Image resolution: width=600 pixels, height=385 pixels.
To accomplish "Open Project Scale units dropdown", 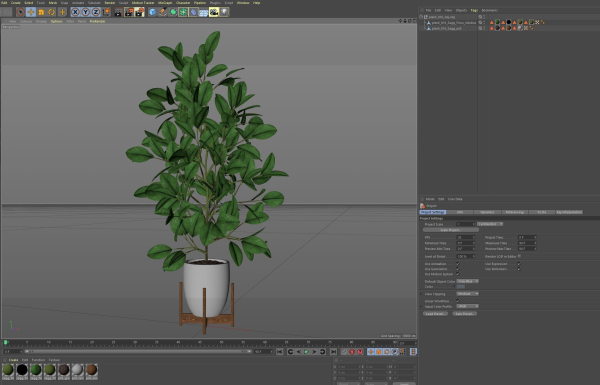I will (490, 224).
